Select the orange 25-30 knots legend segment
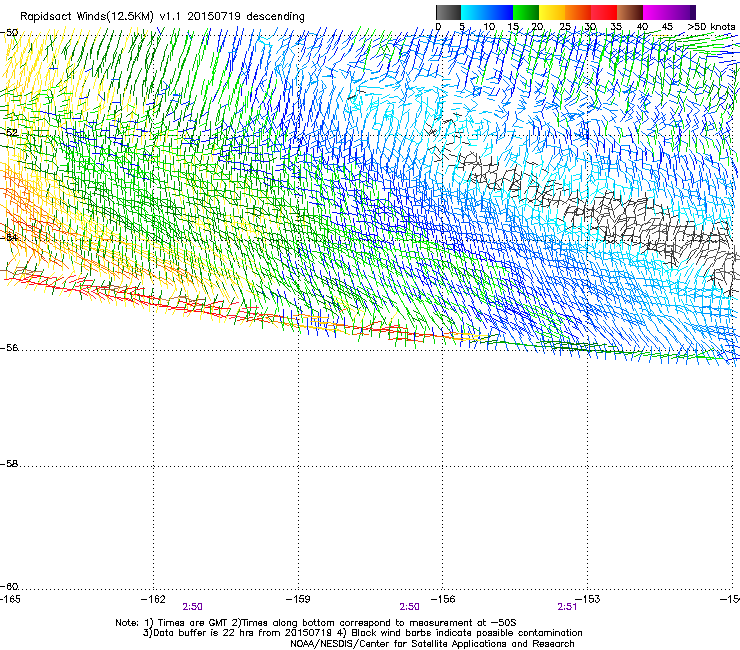Screen dimensions: 740x650 coord(578,12)
